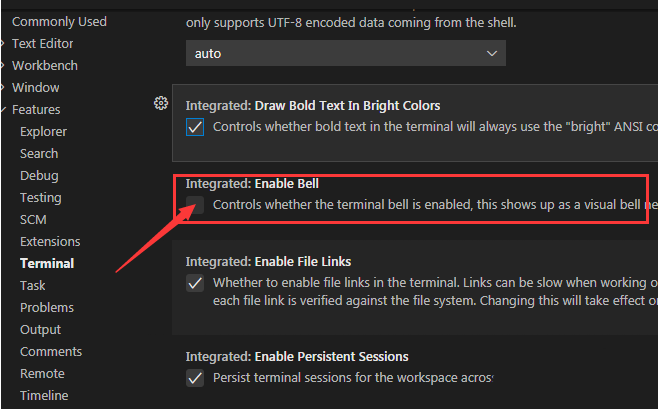Select SCM in the settings tree

click(33, 219)
